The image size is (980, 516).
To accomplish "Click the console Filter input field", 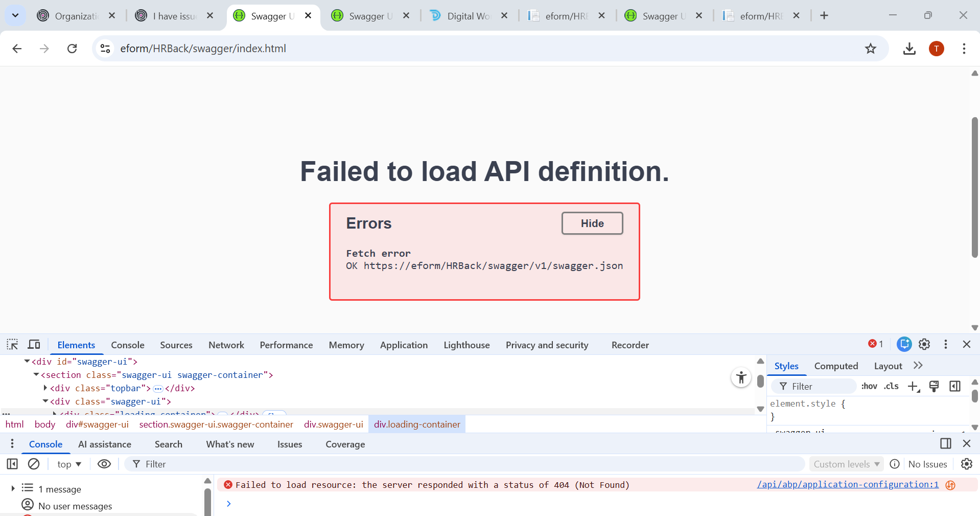I will click(460, 464).
